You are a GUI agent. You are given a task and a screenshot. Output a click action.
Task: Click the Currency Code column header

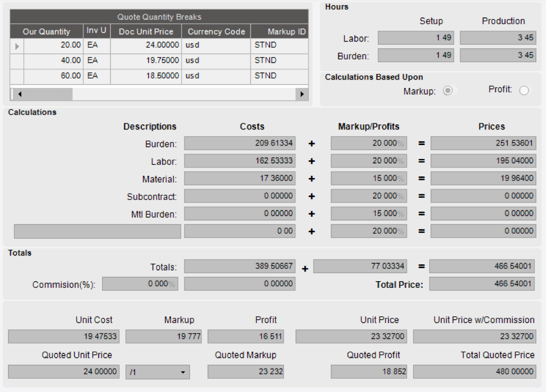pos(216,31)
